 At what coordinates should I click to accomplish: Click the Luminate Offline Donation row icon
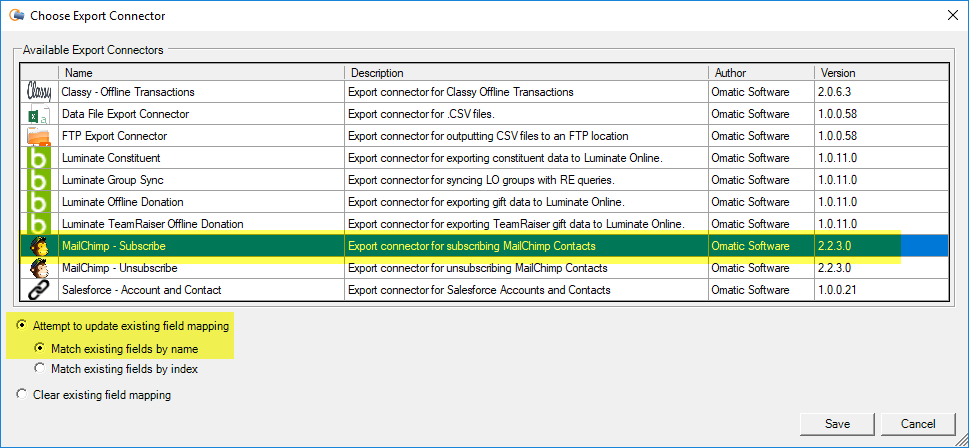coord(39,202)
